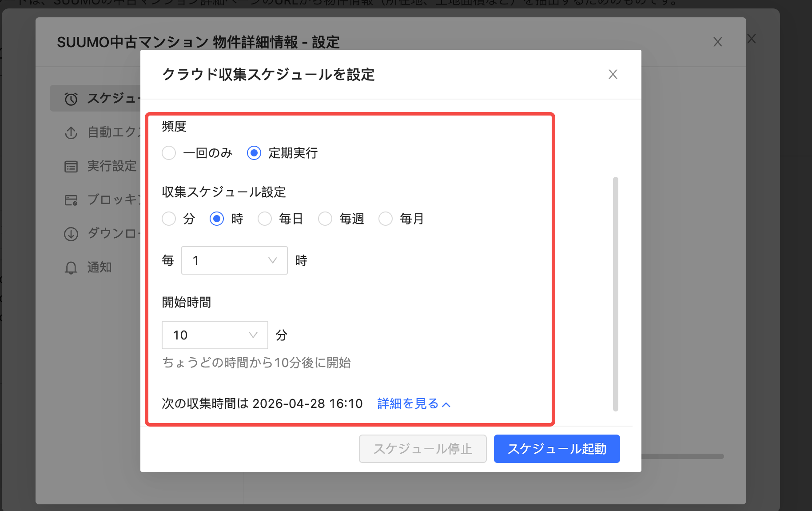
Task: Click the 自動エクスポート upload icon
Action: (x=71, y=132)
